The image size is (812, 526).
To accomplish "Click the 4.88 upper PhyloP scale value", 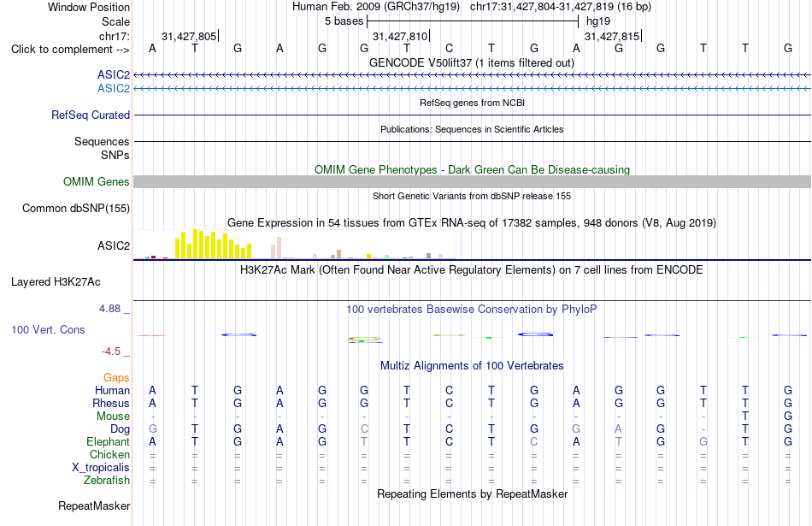I will pos(109,309).
